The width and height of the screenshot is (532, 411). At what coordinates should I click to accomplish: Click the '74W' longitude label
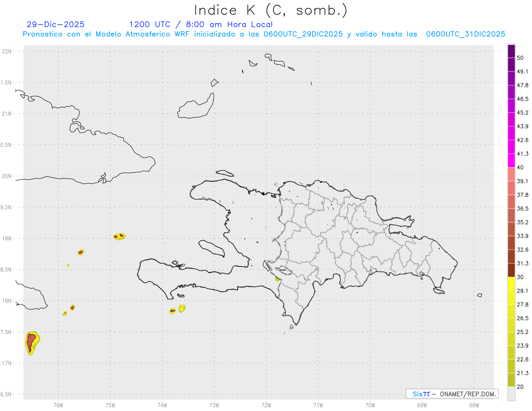tap(162, 405)
